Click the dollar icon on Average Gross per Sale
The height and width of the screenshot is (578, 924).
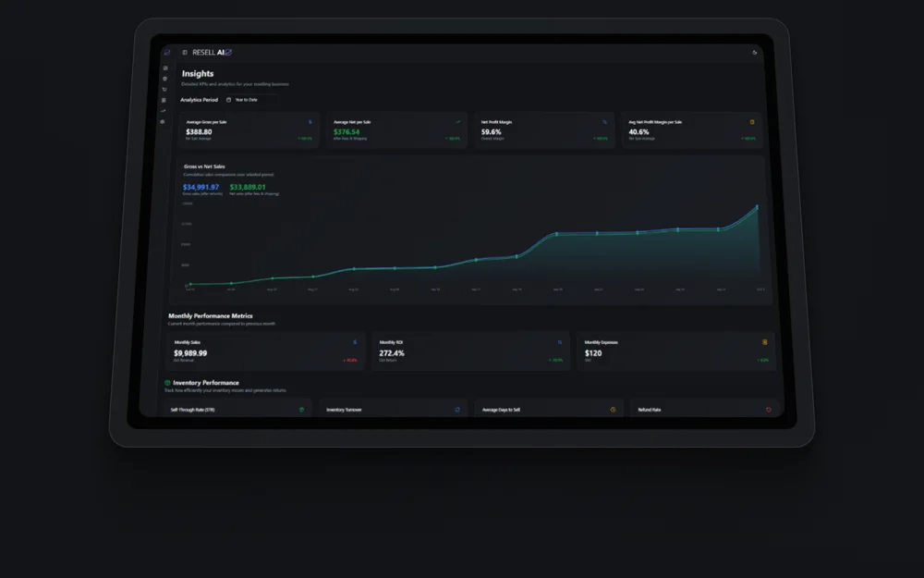310,122
